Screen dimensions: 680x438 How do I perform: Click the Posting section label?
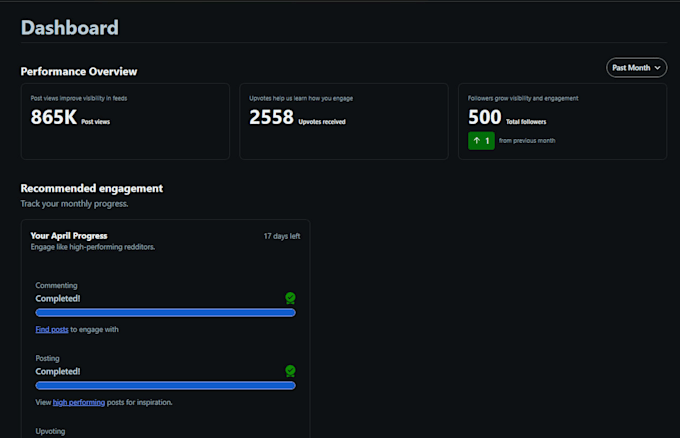pyautogui.click(x=47, y=358)
